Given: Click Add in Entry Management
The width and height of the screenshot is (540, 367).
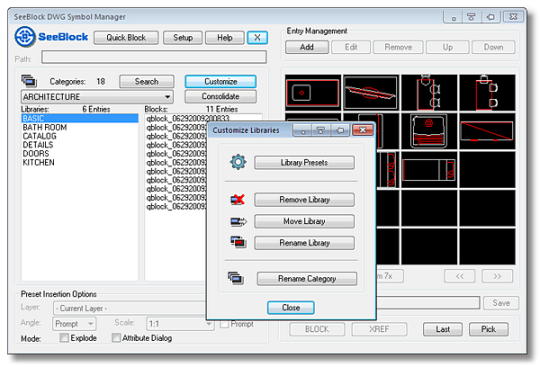Looking at the screenshot, I should tap(307, 47).
